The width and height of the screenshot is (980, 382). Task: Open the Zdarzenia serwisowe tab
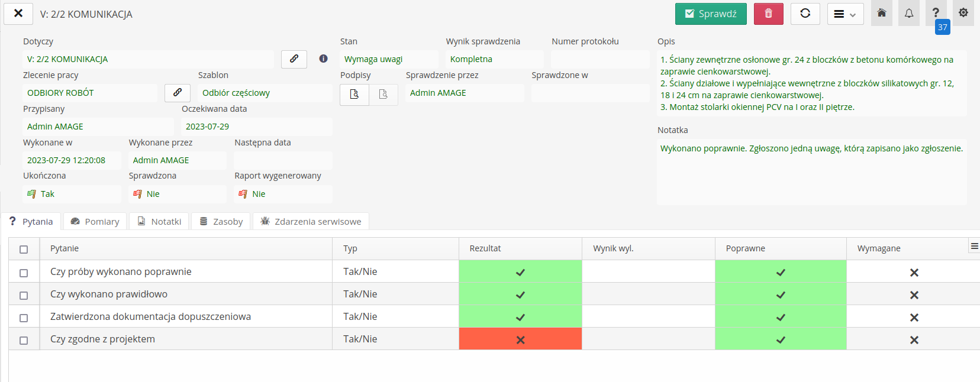pyautogui.click(x=311, y=222)
